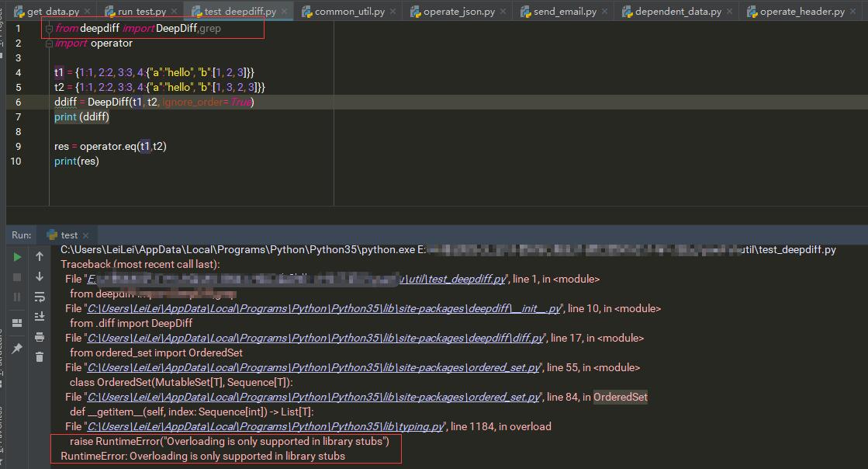Close the test_deepdiff.py tab

pos(284,11)
